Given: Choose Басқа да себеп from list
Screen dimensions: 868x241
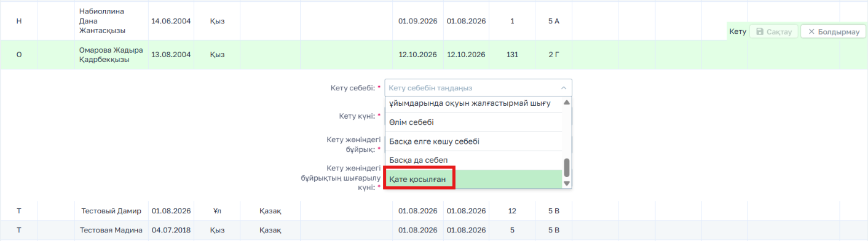Looking at the screenshot, I should [x=473, y=160].
